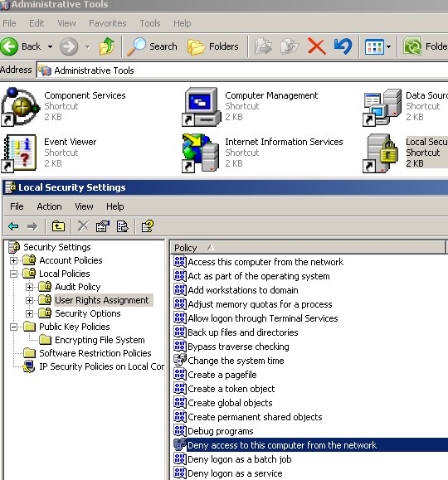The image size is (448, 480).
Task: Click the red Delete X icon
Action: click(x=317, y=46)
